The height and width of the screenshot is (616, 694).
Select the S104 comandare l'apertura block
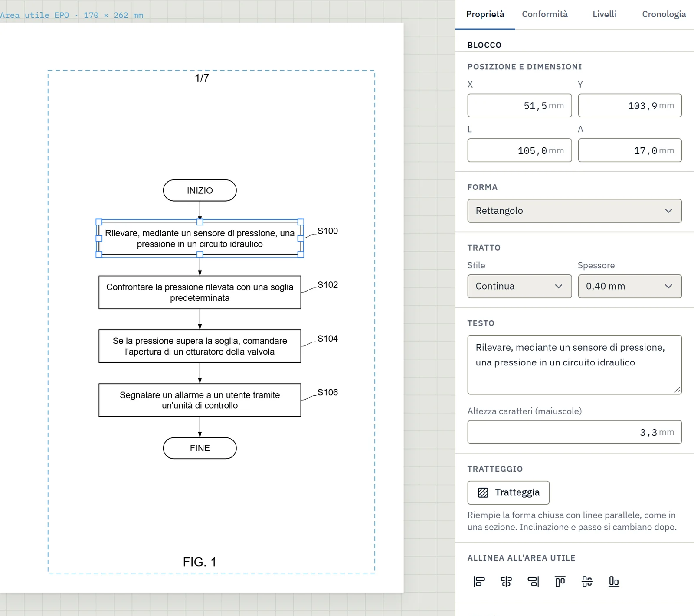point(200,346)
